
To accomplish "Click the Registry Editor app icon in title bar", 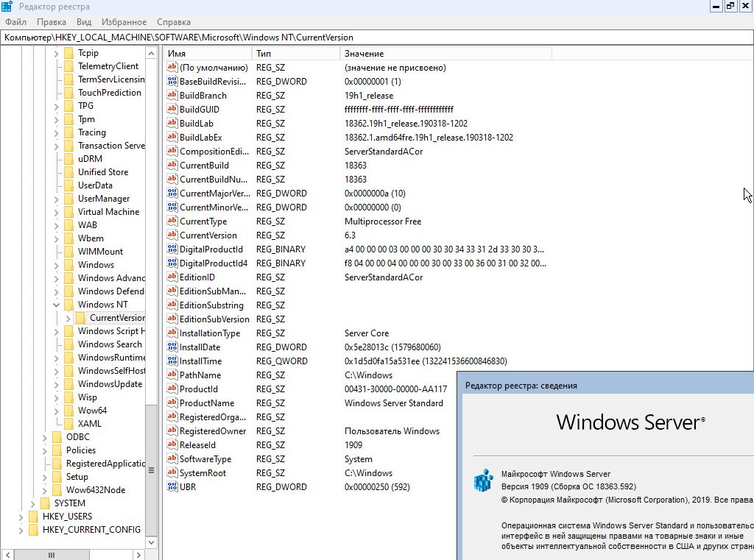I will [x=7, y=6].
